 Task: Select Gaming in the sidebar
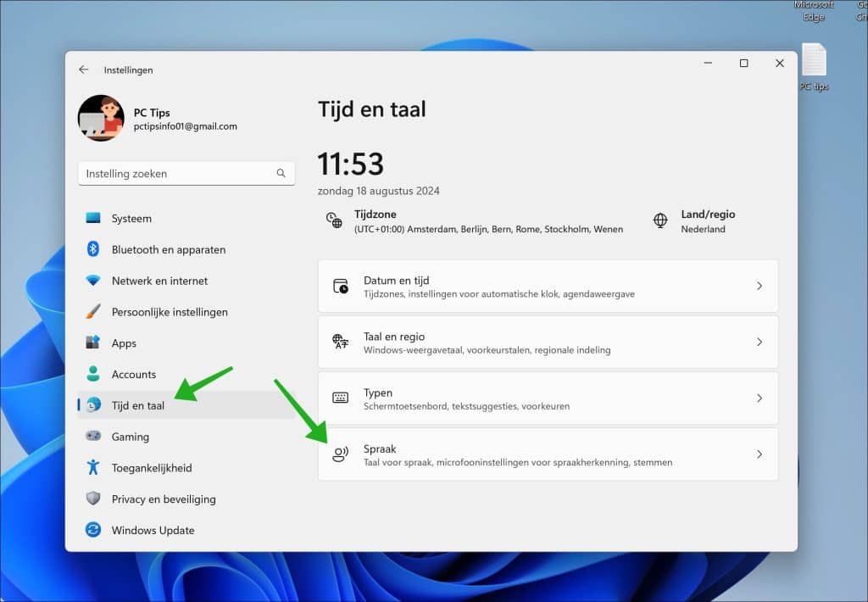pos(186,437)
